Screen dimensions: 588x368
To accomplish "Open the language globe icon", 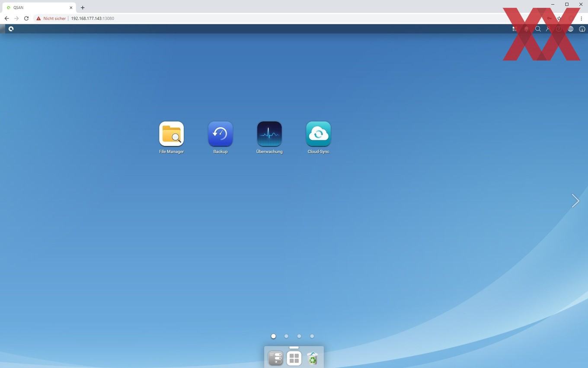I will pos(571,29).
